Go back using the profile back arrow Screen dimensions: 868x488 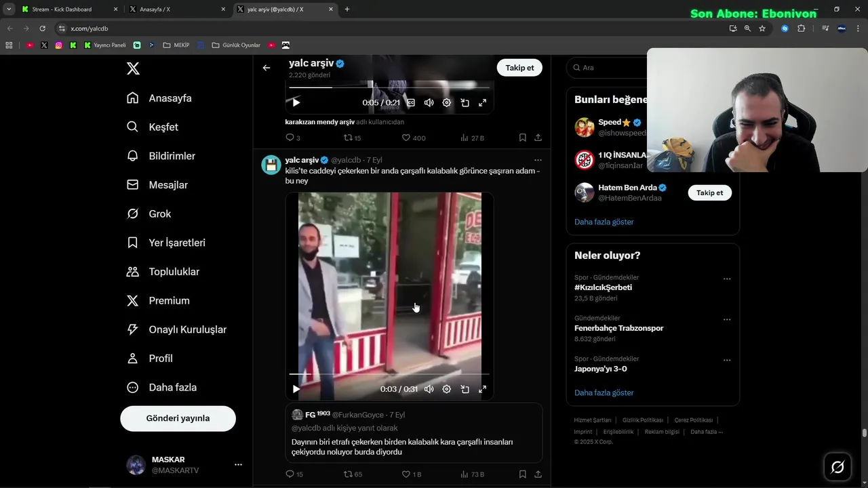[x=267, y=68]
